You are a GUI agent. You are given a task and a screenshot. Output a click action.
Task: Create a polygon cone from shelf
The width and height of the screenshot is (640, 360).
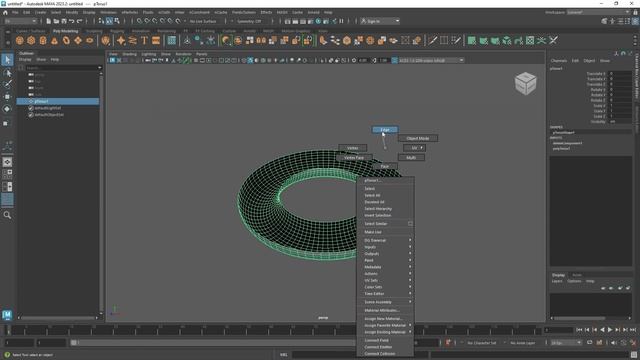coord(54,40)
